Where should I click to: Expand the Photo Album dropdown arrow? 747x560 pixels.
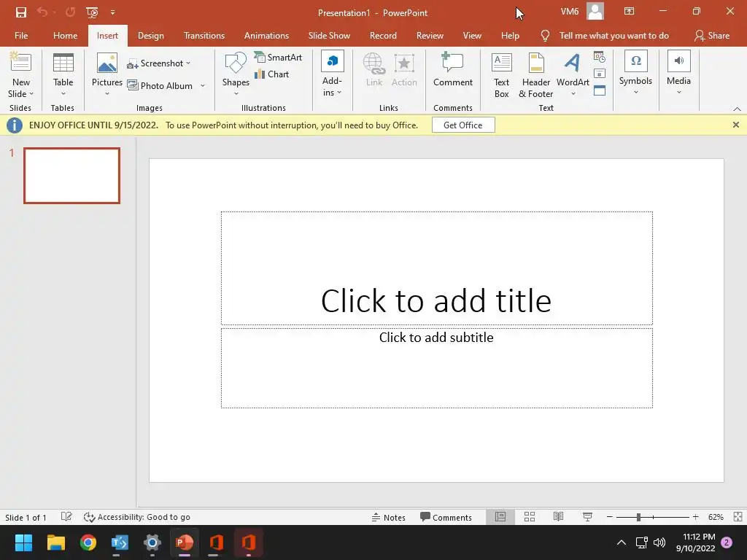pyautogui.click(x=203, y=86)
